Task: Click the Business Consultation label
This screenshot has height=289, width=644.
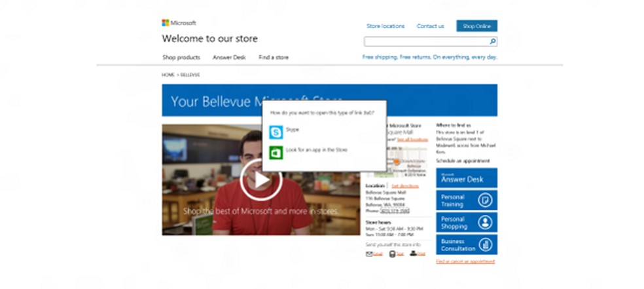Action: [x=458, y=245]
